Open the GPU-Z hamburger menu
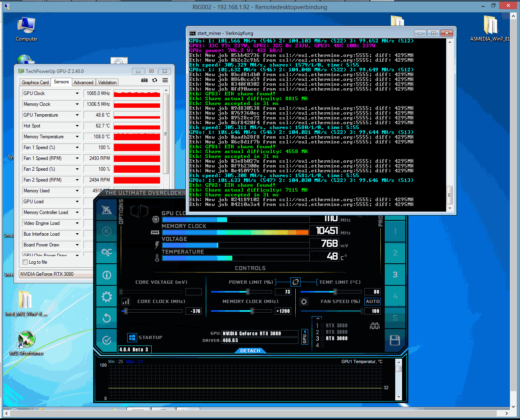The width and height of the screenshot is (520, 420). (165, 80)
